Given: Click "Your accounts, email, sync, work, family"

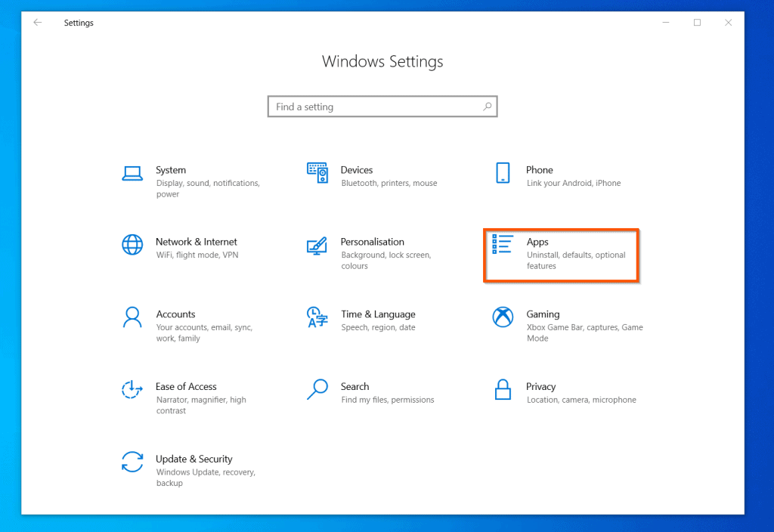Looking at the screenshot, I should click(204, 332).
